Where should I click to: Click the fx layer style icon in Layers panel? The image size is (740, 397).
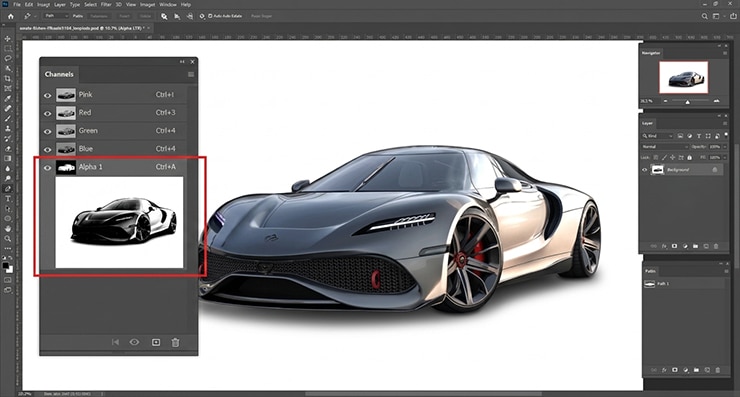click(664, 246)
